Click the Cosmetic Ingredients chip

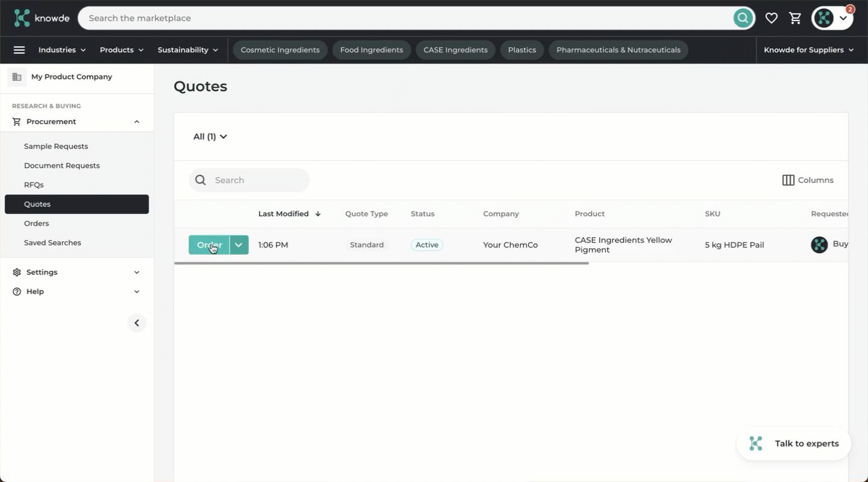280,50
